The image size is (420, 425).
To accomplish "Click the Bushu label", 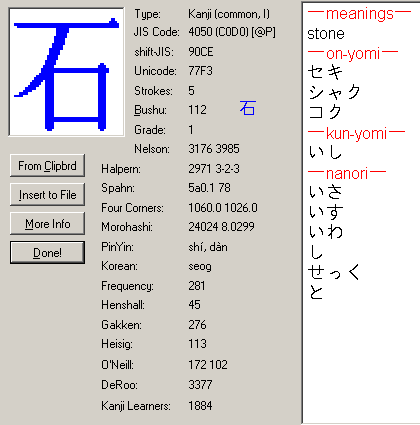I will click(x=150, y=110).
